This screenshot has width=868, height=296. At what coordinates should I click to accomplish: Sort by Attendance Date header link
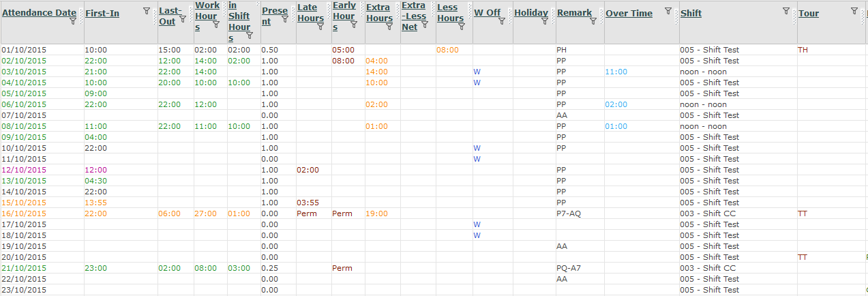[x=39, y=13]
